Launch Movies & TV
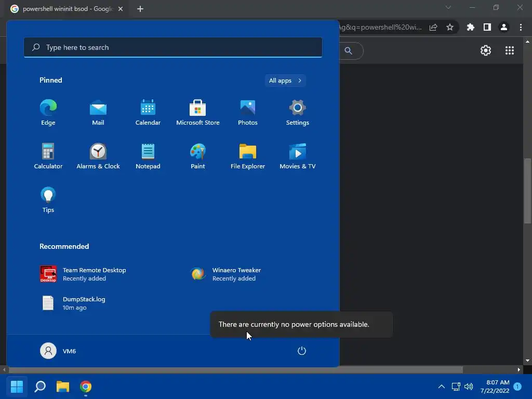 click(x=298, y=156)
